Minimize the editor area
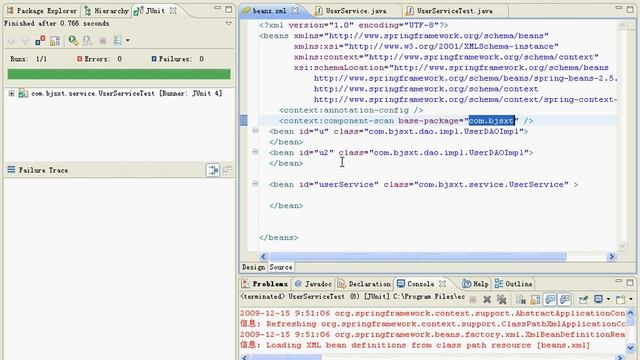Image resolution: width=640 pixels, height=360 pixels. [619, 8]
